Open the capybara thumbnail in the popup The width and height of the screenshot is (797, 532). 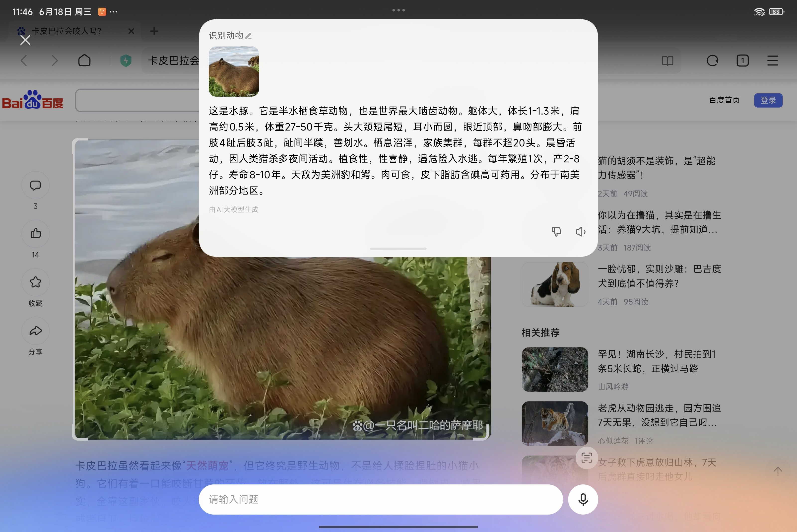233,71
